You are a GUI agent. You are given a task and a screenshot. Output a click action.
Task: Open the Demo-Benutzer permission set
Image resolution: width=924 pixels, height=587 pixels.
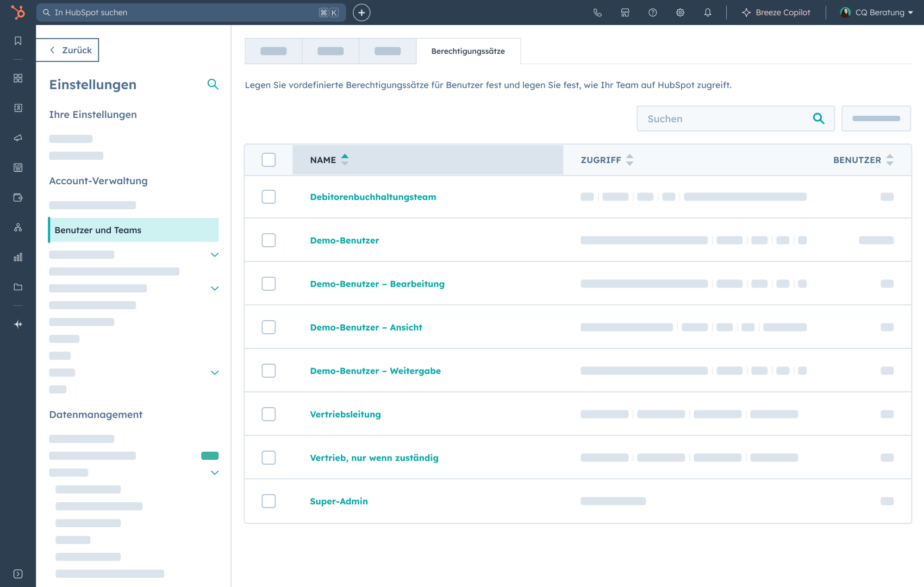345,240
